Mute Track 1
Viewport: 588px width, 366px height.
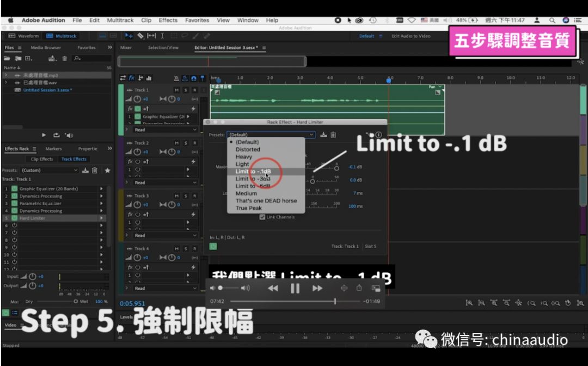pyautogui.click(x=176, y=90)
